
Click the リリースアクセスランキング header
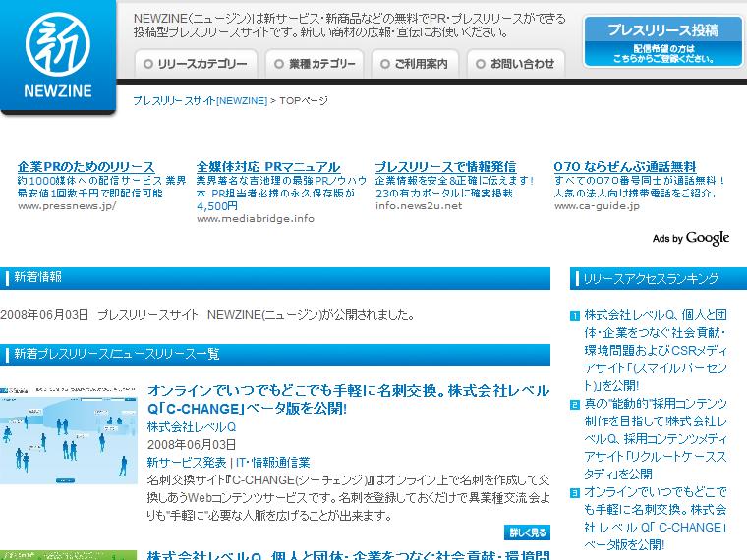pos(659,278)
